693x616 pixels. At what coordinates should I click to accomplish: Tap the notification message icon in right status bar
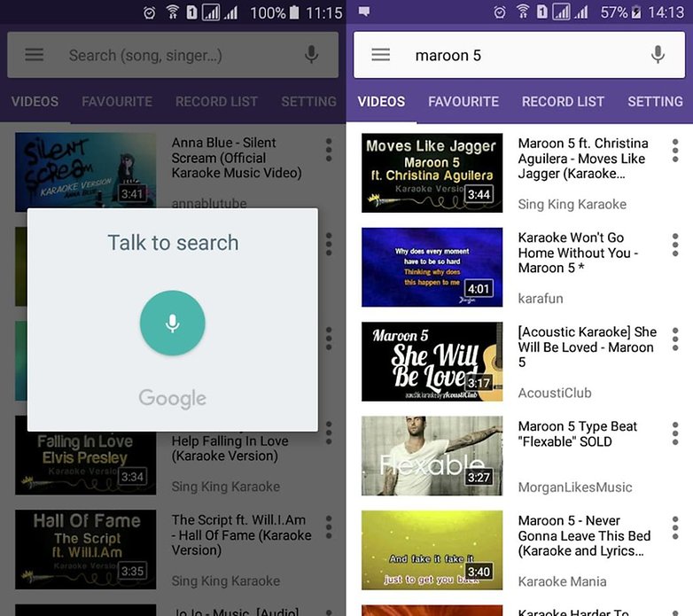(364, 12)
